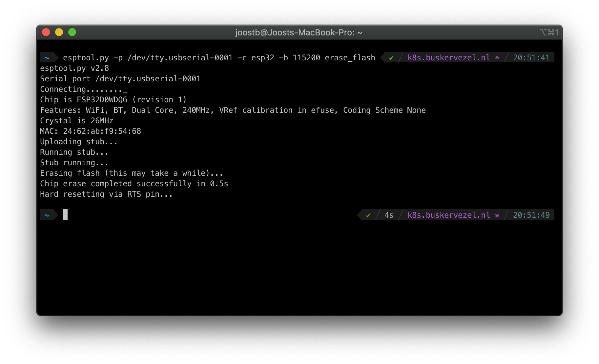Click the MAC address 24:62:ab:f9:54:68
This screenshot has width=599, height=364.
pos(102,131)
